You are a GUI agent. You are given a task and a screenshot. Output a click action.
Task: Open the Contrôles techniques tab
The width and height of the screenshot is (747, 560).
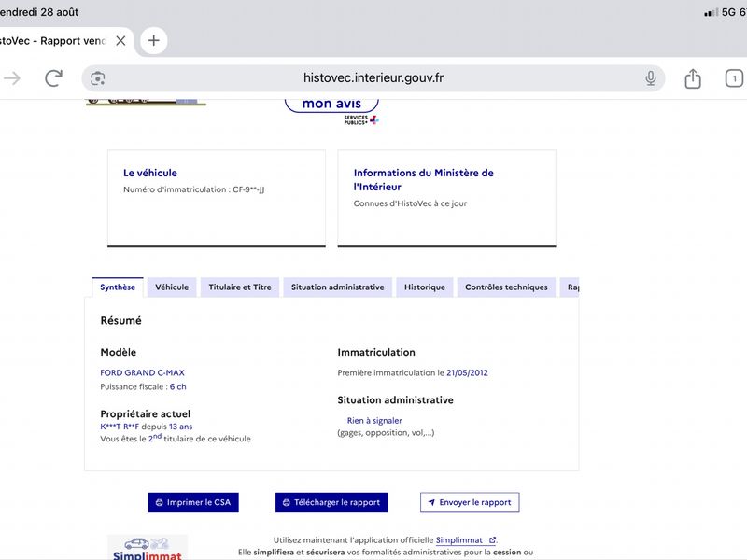[506, 287]
